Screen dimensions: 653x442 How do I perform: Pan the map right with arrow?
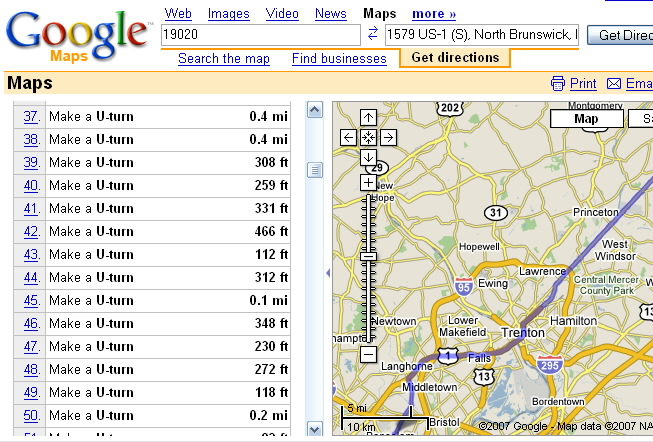click(388, 137)
